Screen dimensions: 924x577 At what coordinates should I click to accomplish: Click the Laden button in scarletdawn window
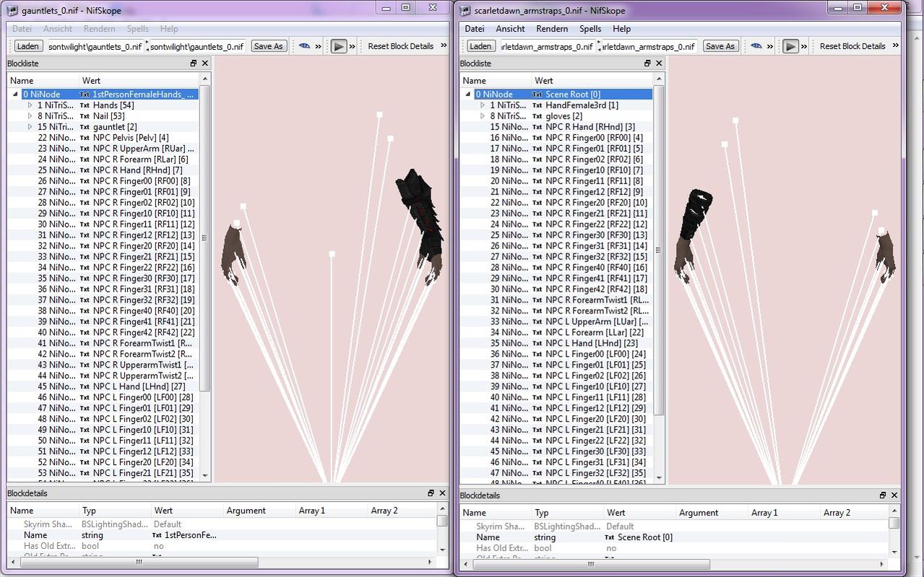coord(479,46)
